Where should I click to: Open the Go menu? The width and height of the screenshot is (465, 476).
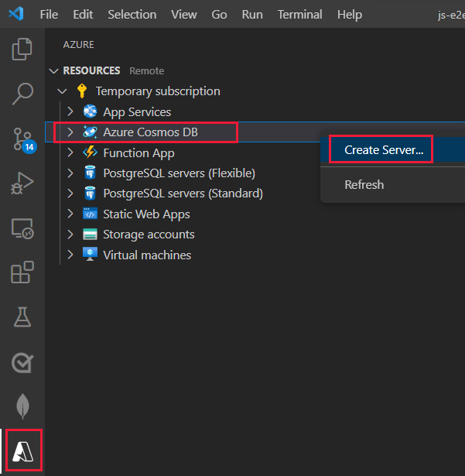[x=219, y=14]
